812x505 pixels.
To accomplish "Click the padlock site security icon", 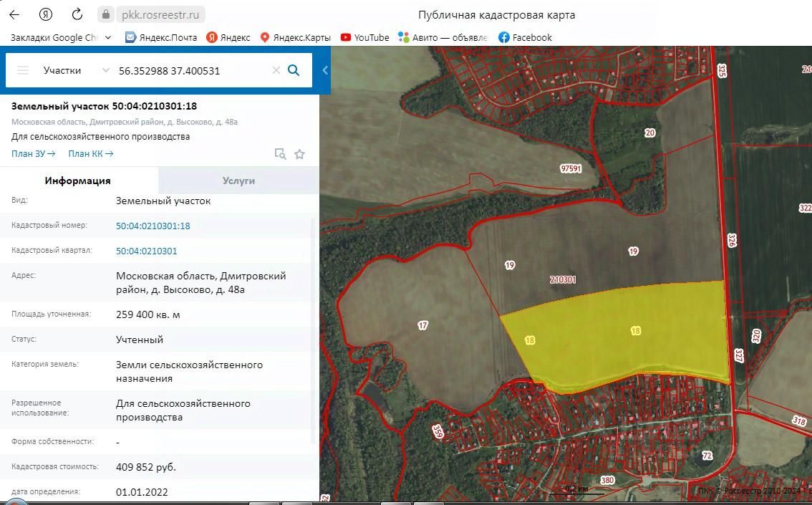I will (106, 14).
